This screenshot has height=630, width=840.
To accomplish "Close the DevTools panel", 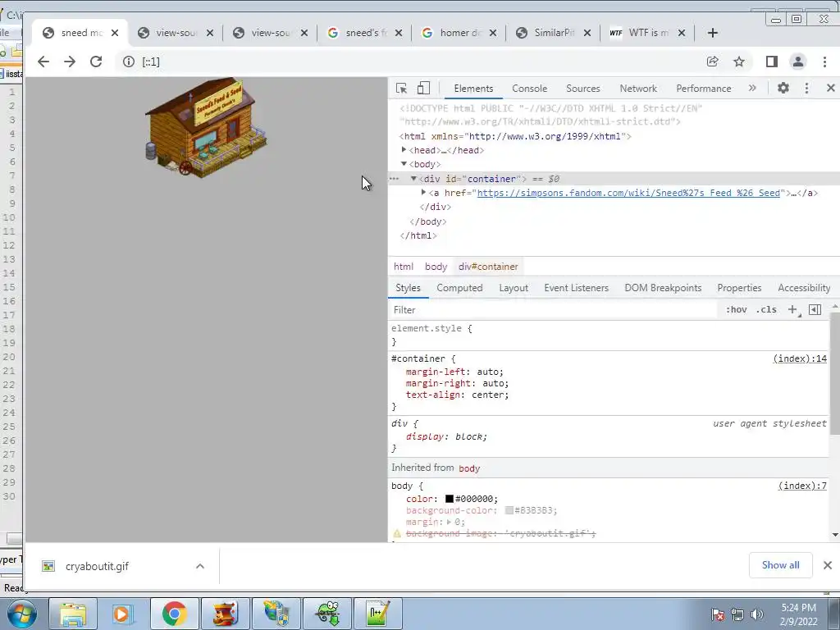I will coord(831,88).
